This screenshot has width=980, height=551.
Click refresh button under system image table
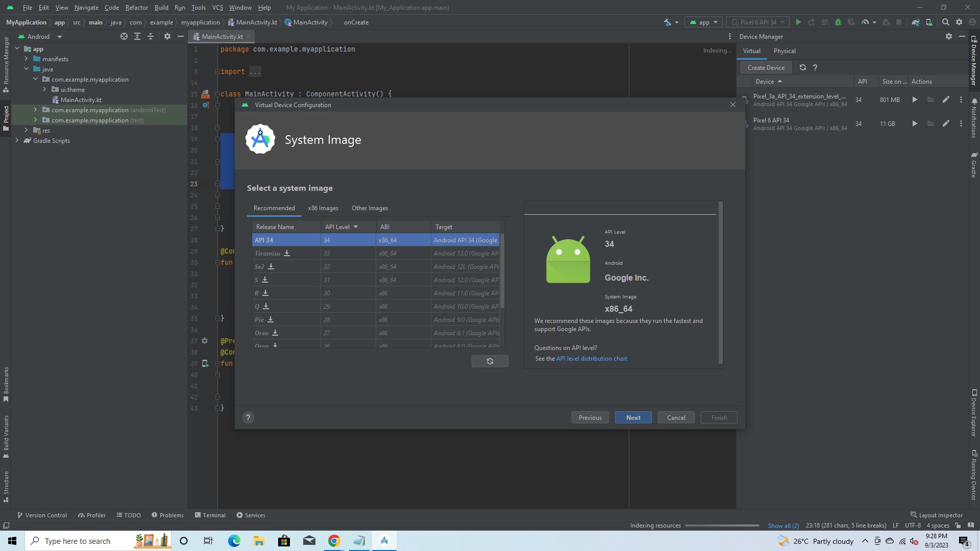pos(489,361)
